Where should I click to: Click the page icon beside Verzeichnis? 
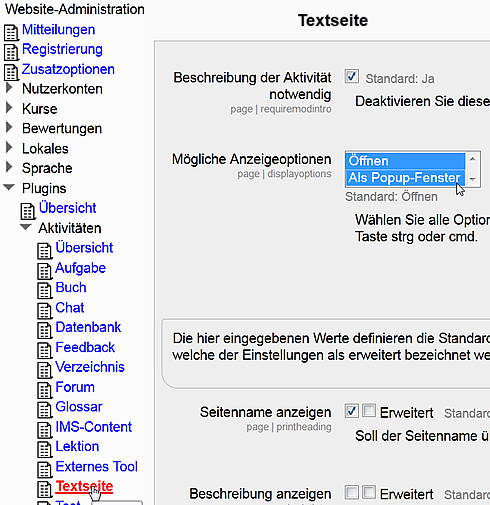point(44,370)
